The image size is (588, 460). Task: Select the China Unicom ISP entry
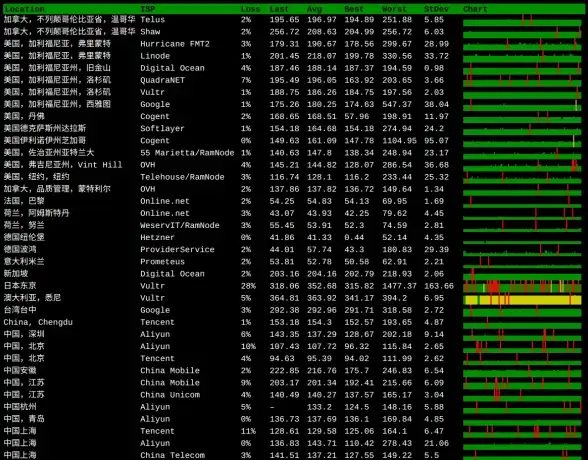pos(170,394)
